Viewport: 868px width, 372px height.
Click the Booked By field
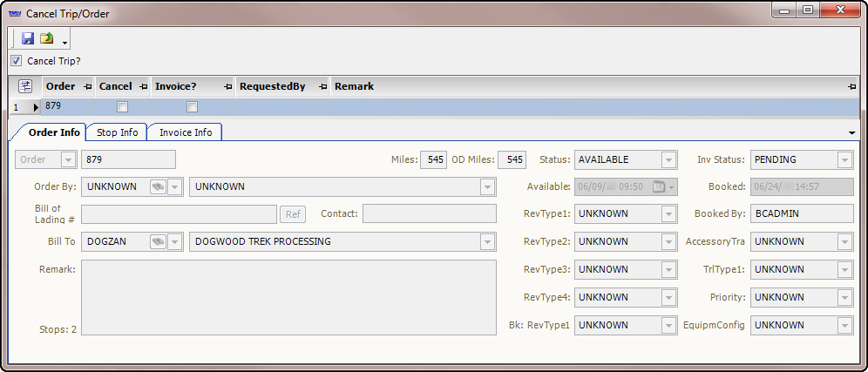coord(802,213)
